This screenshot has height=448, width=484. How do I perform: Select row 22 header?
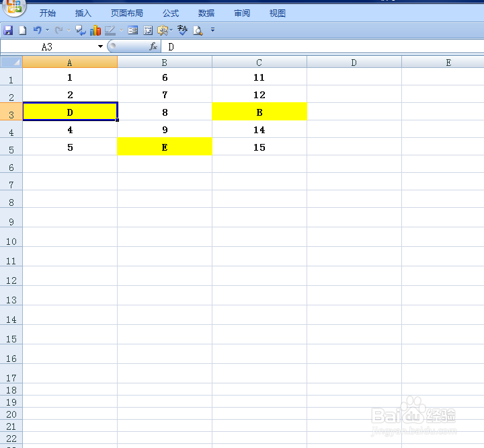tap(11, 438)
